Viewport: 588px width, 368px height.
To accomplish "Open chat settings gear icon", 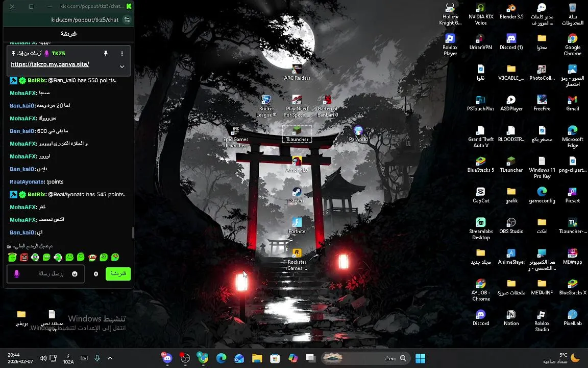I will click(96, 274).
